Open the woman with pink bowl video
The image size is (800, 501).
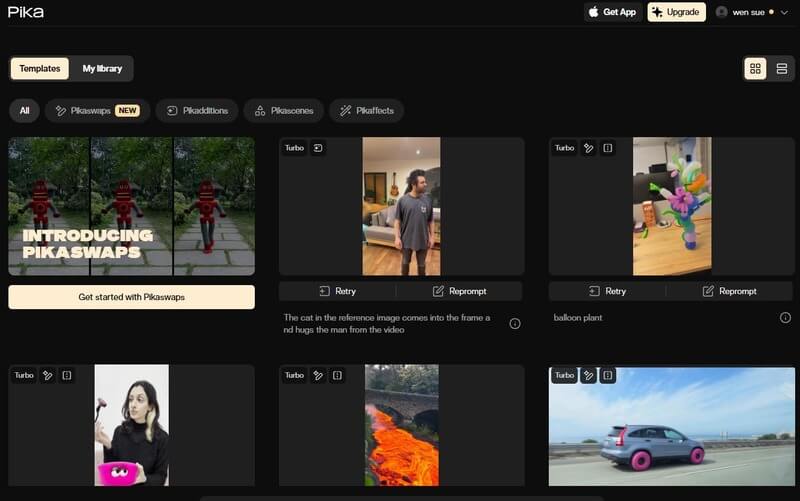[132, 425]
